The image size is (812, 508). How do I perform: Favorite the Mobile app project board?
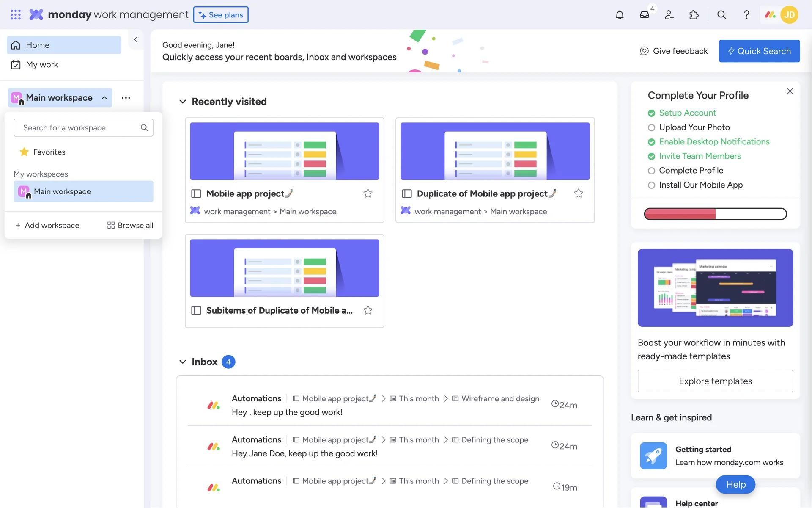coord(368,193)
